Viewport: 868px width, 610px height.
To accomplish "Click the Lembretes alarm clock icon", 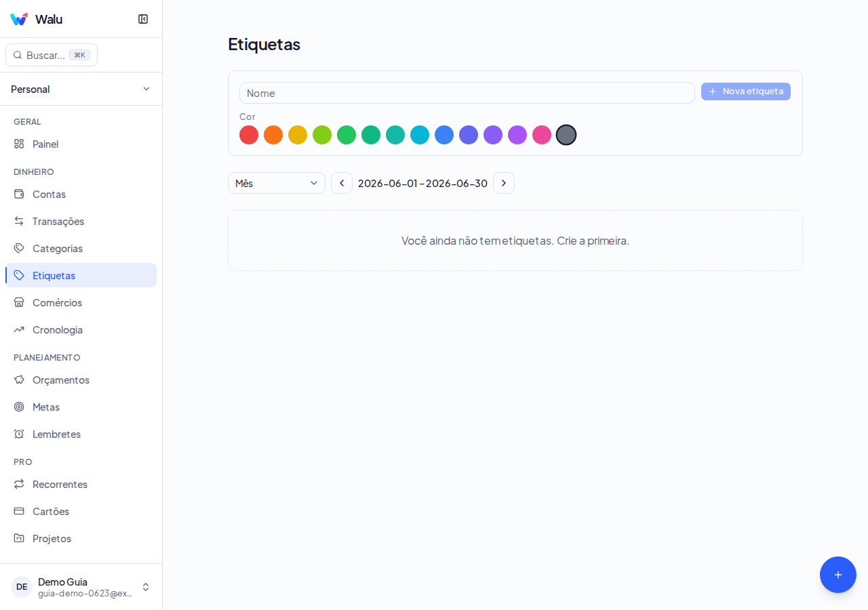I will pyautogui.click(x=19, y=434).
